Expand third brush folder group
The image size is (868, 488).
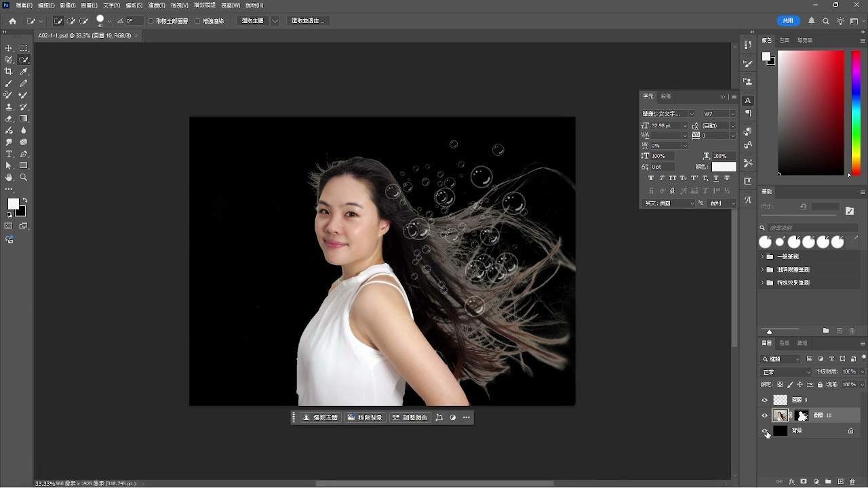coord(762,283)
